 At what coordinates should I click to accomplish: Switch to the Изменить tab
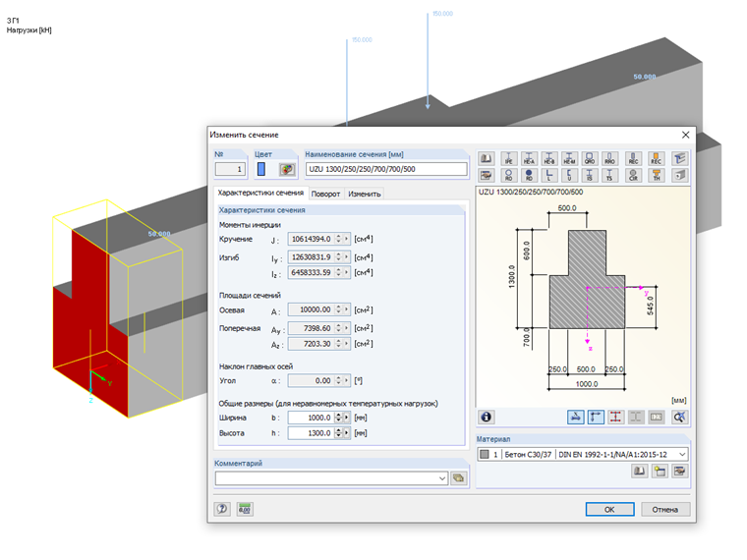(x=364, y=194)
